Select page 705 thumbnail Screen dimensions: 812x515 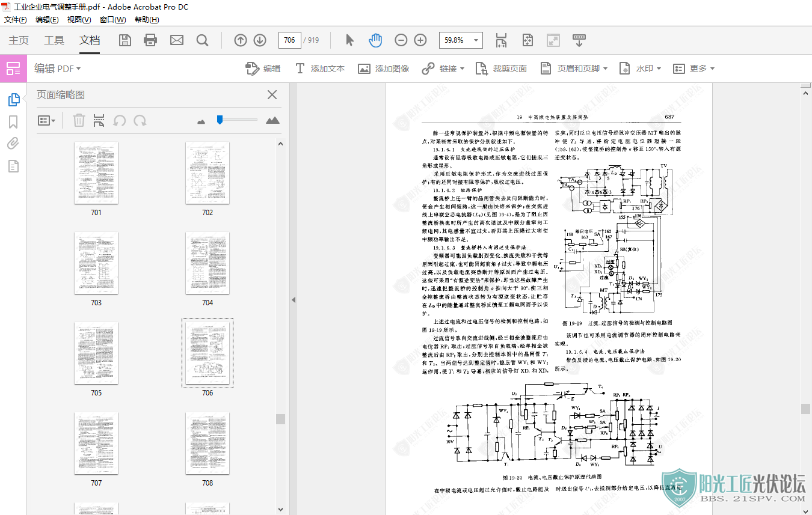[96, 353]
